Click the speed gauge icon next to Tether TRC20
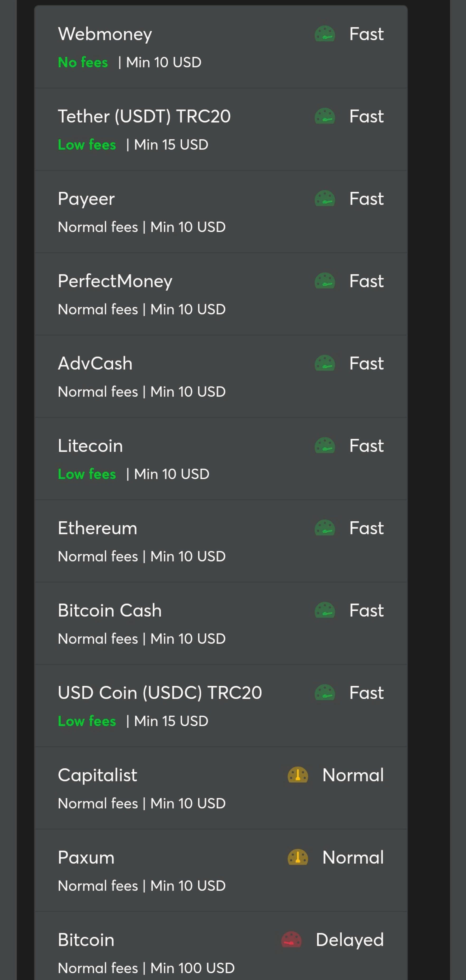The height and width of the screenshot is (980, 466). (x=325, y=116)
